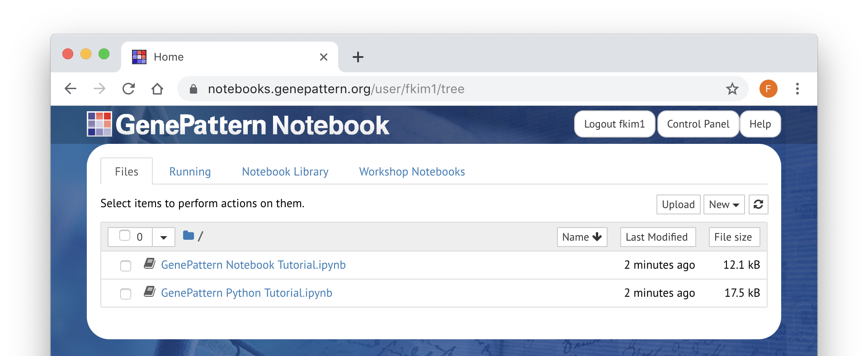Click the Upload button

point(679,204)
